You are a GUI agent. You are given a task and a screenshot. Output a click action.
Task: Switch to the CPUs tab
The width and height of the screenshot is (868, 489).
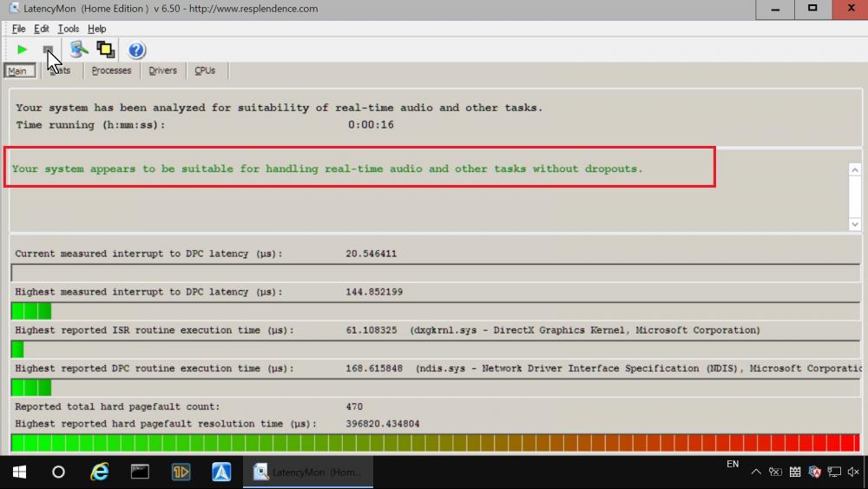click(x=205, y=71)
